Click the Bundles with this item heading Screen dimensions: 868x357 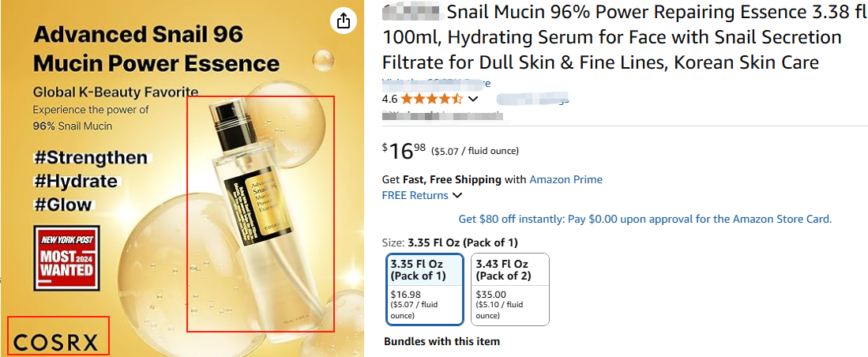442,342
